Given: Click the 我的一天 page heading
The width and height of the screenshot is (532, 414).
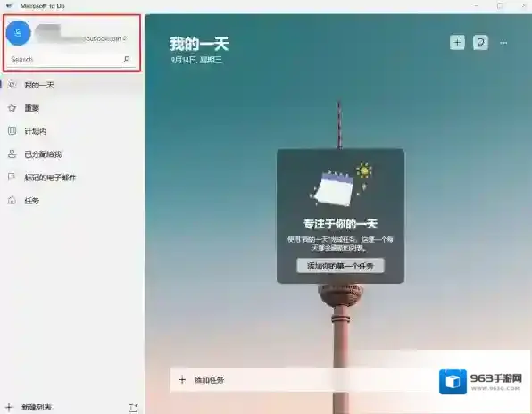Looking at the screenshot, I should point(199,44).
